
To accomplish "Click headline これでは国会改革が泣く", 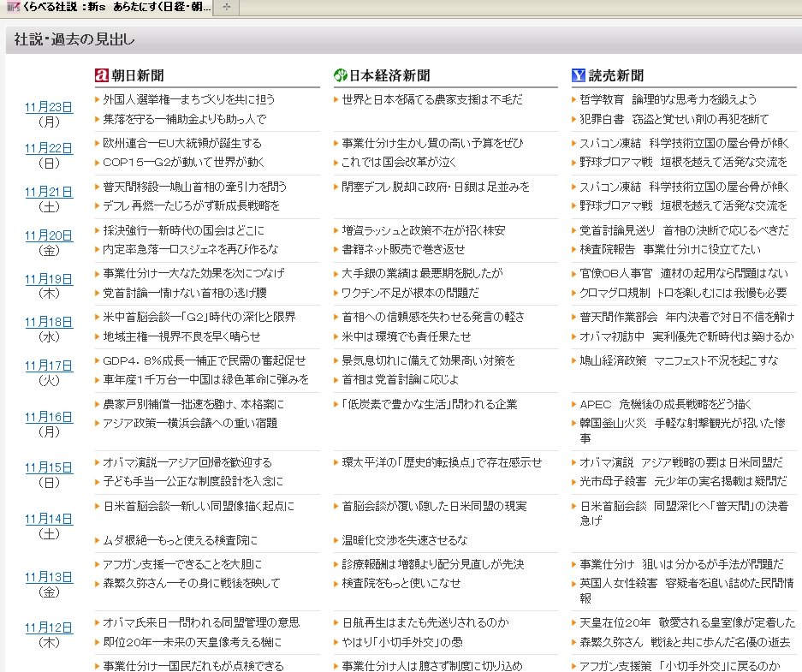I will click(x=399, y=162).
